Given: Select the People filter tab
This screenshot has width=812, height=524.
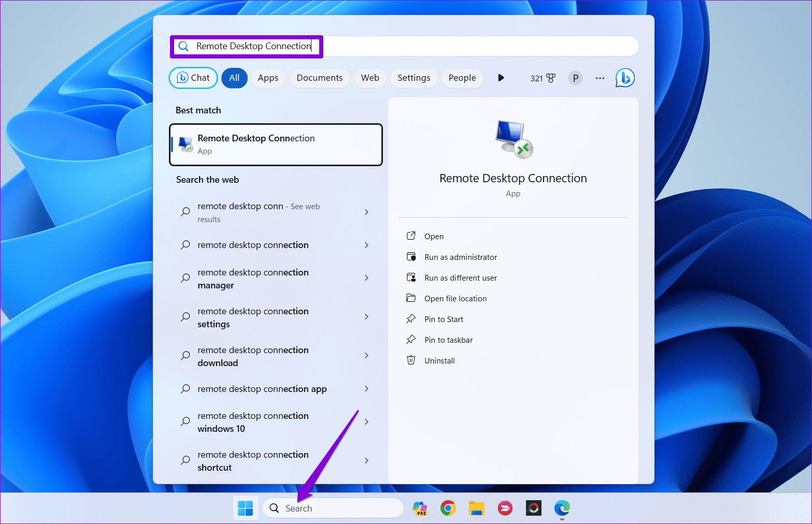Looking at the screenshot, I should coord(462,78).
